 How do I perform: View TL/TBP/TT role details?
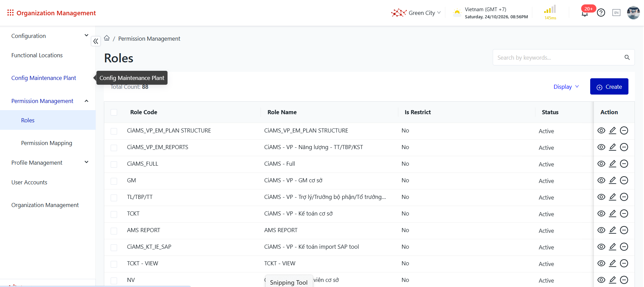click(x=601, y=197)
